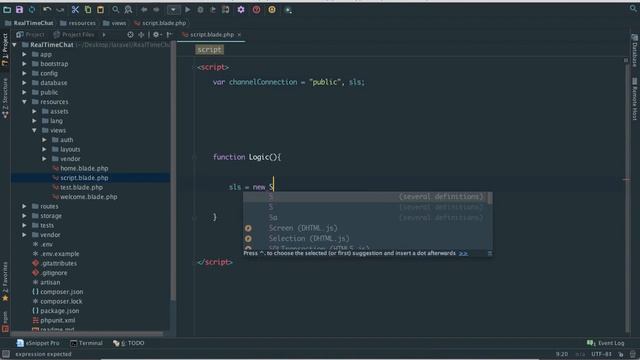This screenshot has width=640, height=360.
Task: Click the Find magnifier icon in toolbar
Action: tap(116, 9)
